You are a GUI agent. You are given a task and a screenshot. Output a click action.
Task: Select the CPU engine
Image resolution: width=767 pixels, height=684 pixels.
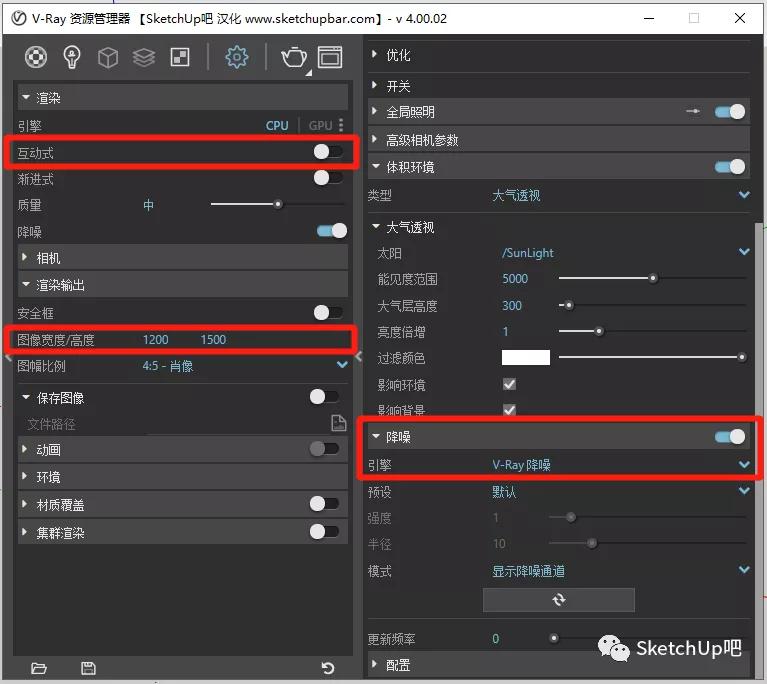[x=277, y=126]
